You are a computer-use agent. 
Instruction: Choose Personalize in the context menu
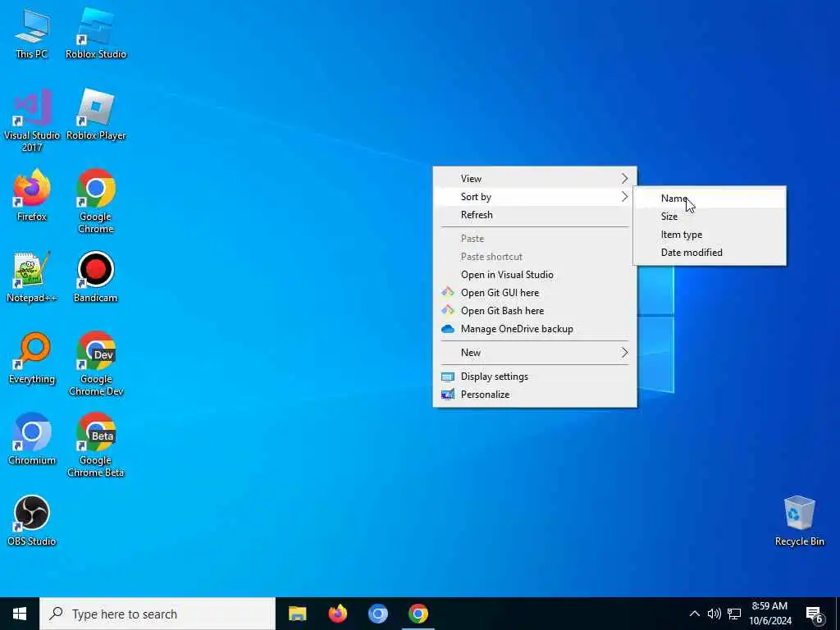point(535,395)
